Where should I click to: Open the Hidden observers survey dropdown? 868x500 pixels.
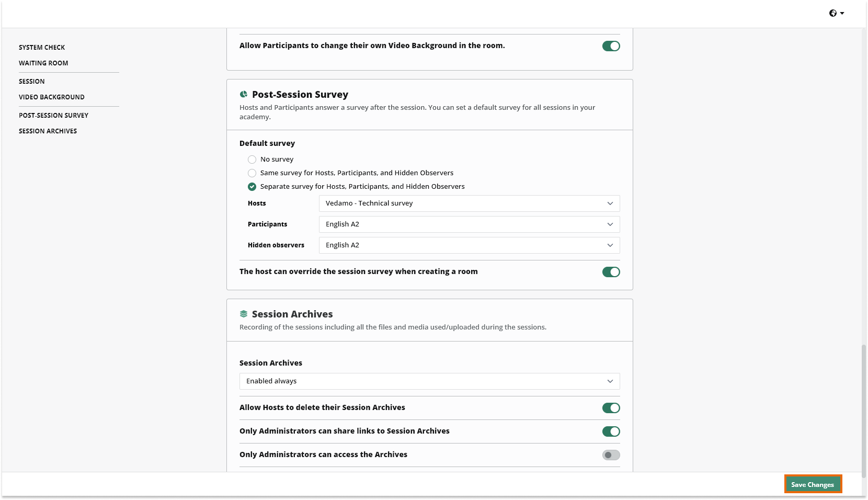[x=469, y=245]
